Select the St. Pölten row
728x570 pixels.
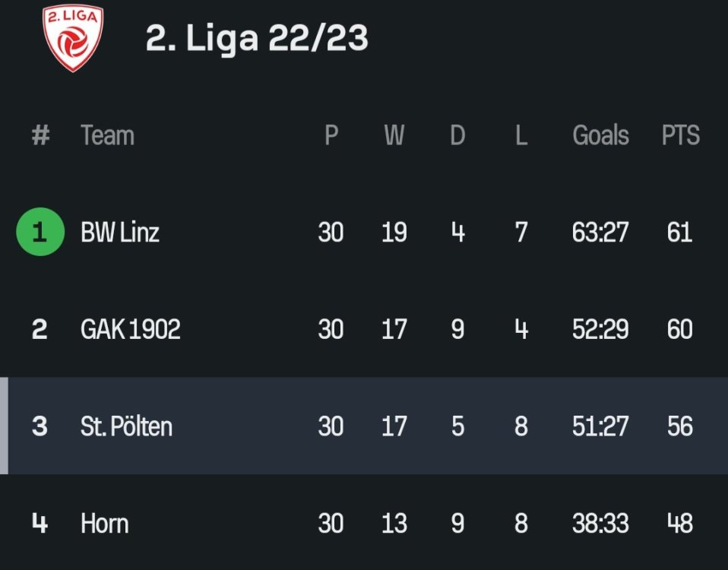pos(125,426)
